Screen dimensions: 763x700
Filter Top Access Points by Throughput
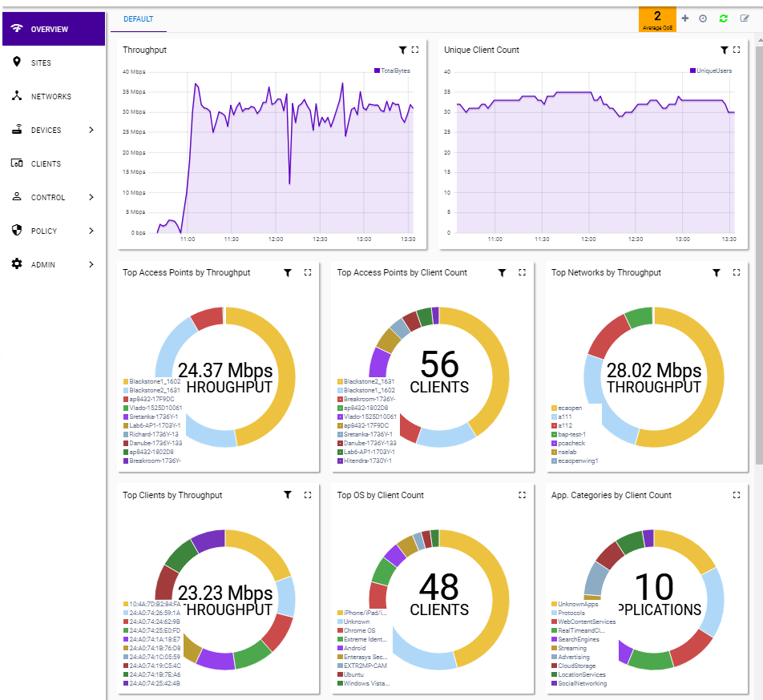[288, 272]
